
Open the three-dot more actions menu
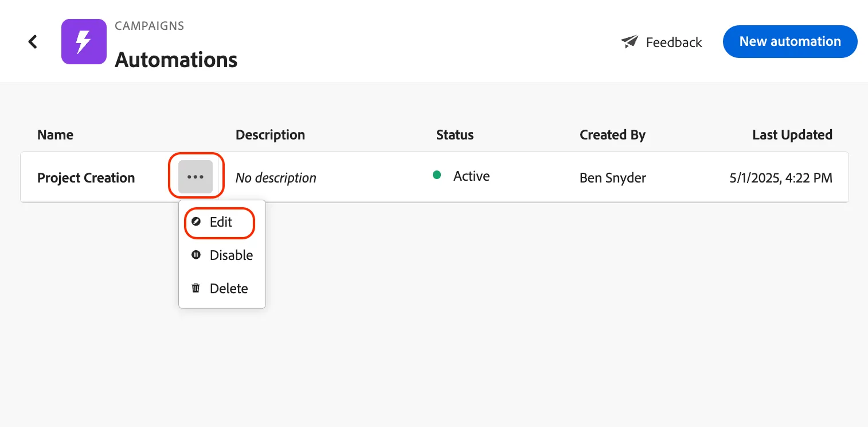(196, 177)
